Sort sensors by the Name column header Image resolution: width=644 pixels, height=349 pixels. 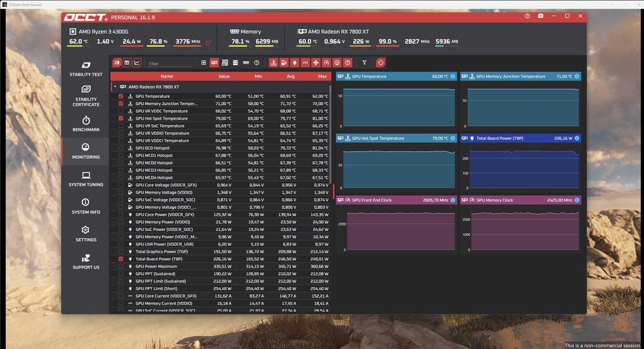[167, 77]
